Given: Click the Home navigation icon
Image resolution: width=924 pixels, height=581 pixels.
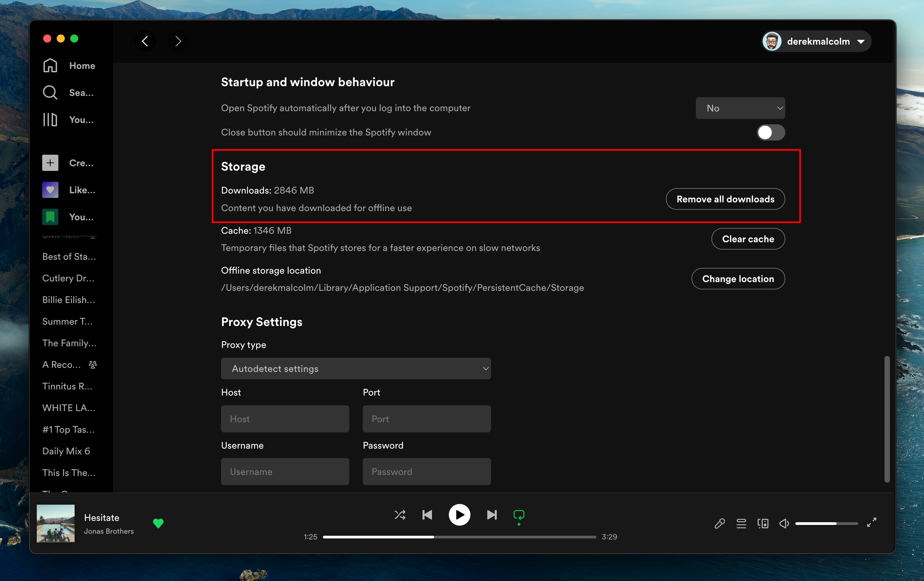Looking at the screenshot, I should coord(51,65).
